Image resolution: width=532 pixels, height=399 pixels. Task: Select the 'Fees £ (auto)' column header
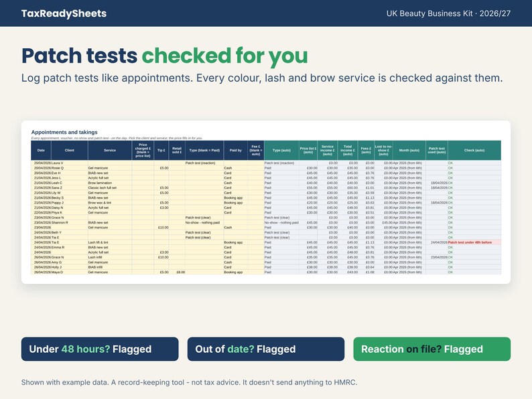click(x=366, y=150)
